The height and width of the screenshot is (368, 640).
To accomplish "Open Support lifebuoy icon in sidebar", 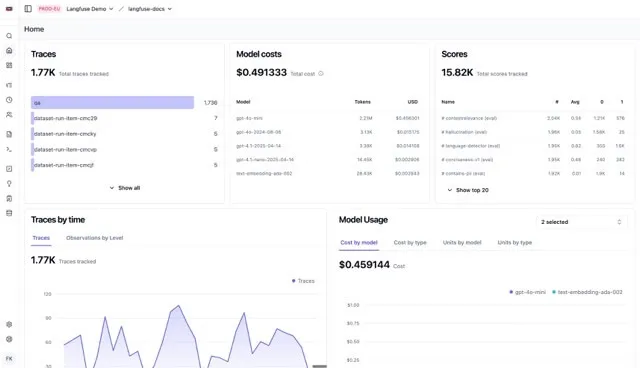I will [x=9, y=339].
